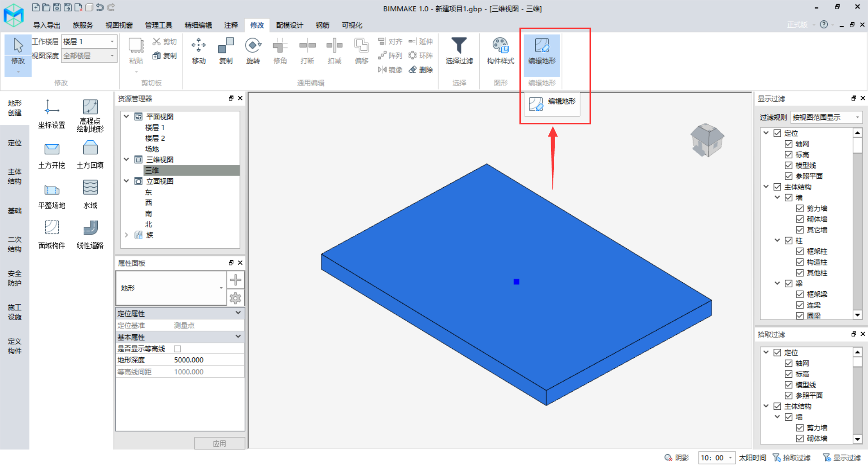Collapse the 基本属性 section
This screenshot has height=465, width=868.
pos(238,337)
